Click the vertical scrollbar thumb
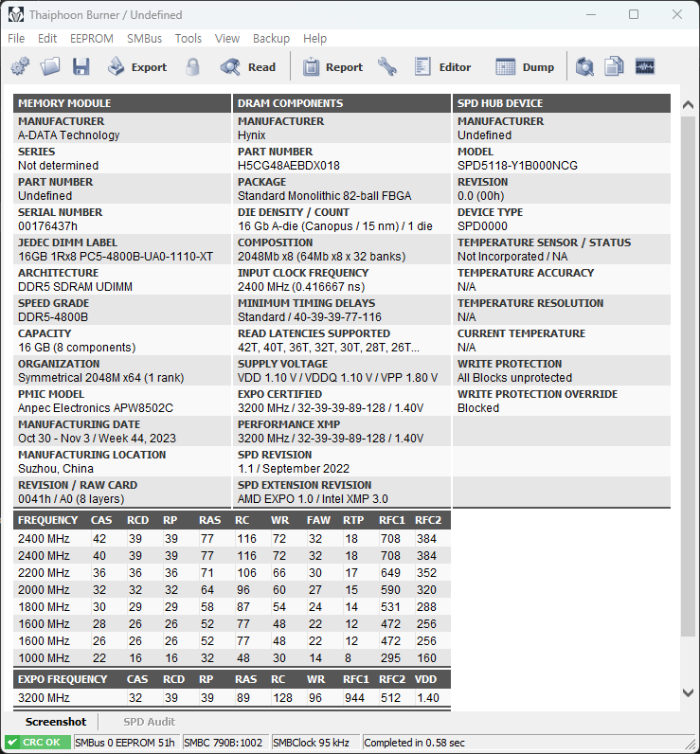This screenshot has height=754, width=700. coord(688,376)
